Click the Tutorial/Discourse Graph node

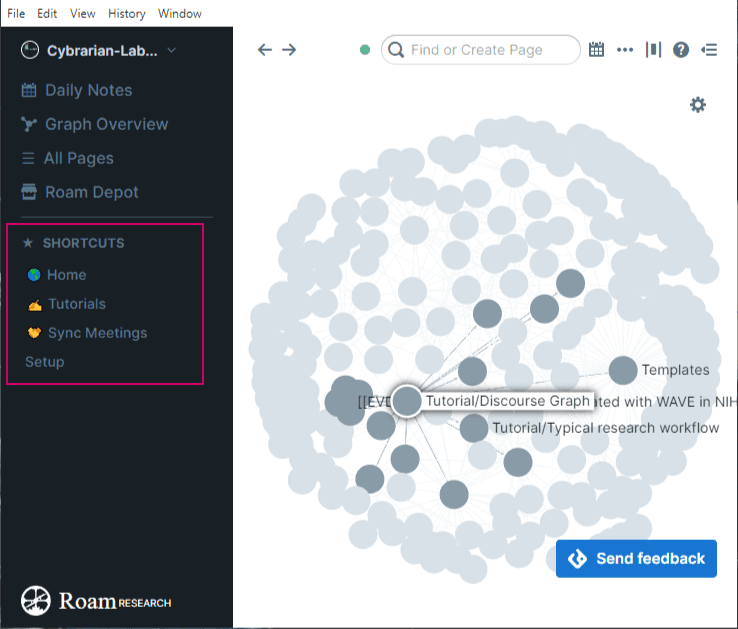click(407, 401)
